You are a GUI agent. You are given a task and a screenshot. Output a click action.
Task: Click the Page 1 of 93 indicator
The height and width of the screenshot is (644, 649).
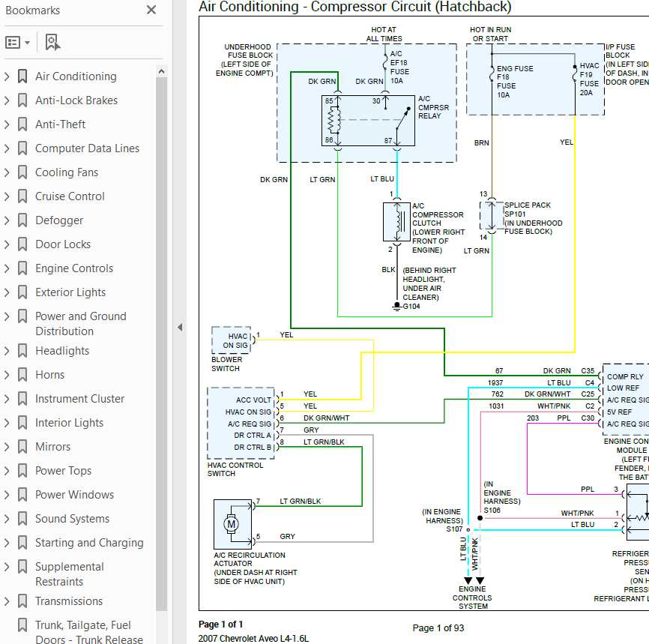coord(438,628)
